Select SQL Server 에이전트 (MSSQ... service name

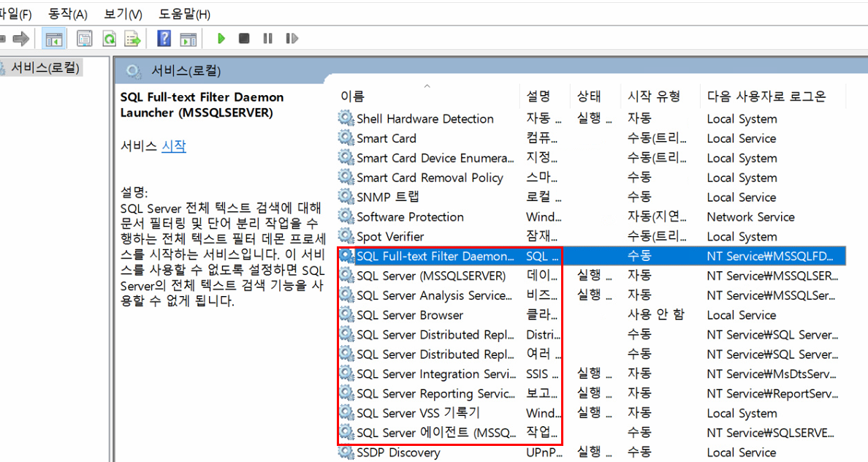click(x=436, y=433)
